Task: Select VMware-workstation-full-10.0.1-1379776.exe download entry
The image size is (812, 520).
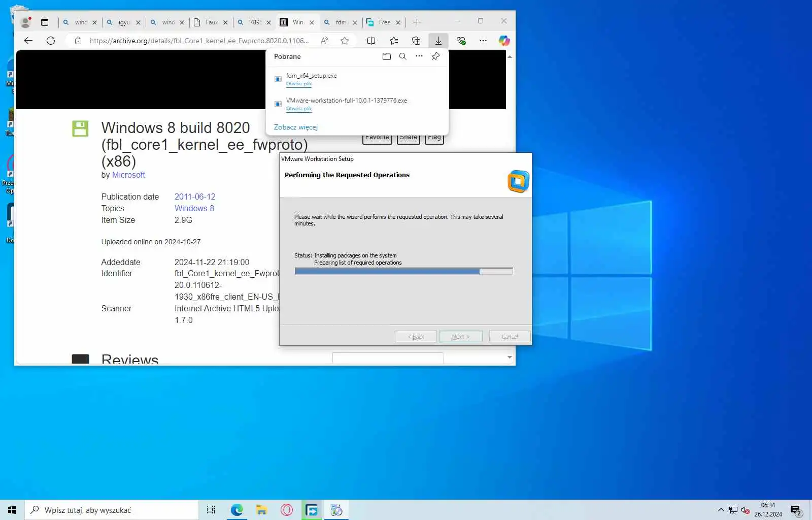Action: click(347, 101)
